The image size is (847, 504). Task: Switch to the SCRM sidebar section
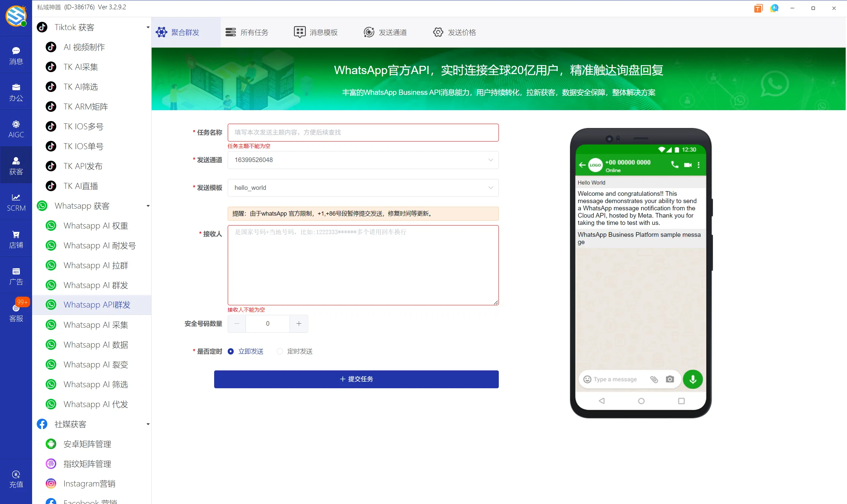point(16,202)
